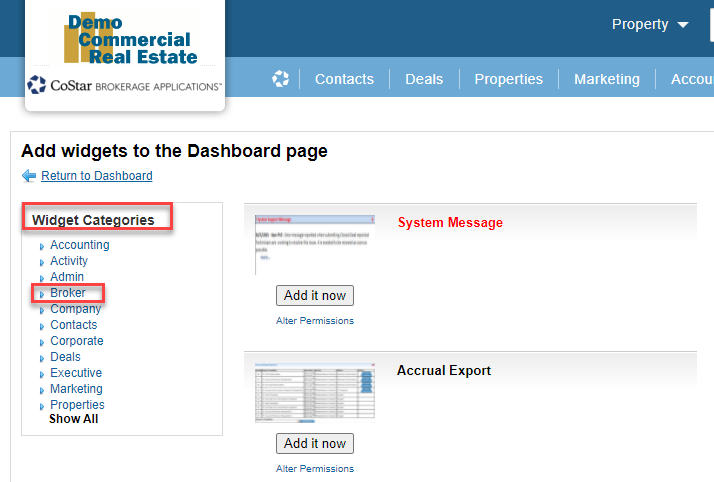The width and height of the screenshot is (714, 482).
Task: Click the blue back arrow icon
Action: (x=28, y=176)
